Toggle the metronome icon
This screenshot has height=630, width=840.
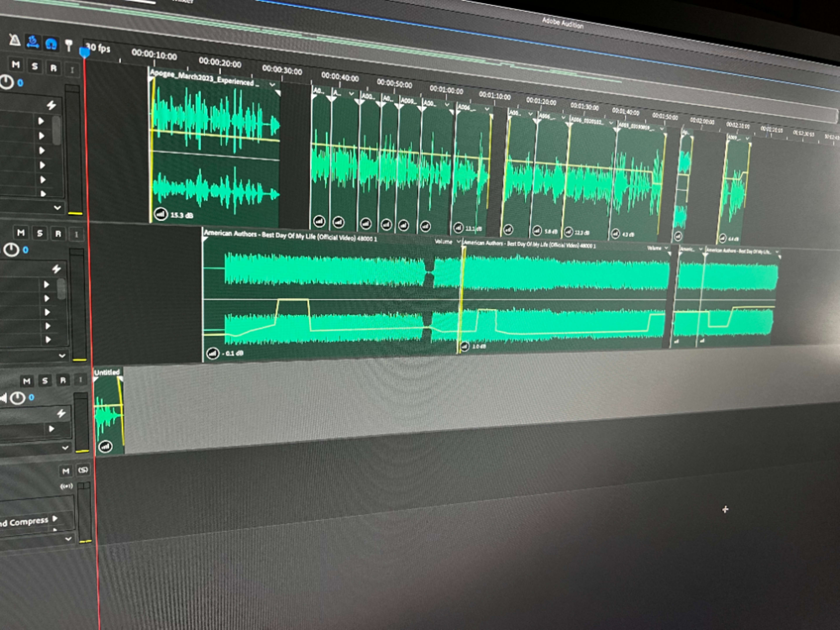[x=15, y=40]
